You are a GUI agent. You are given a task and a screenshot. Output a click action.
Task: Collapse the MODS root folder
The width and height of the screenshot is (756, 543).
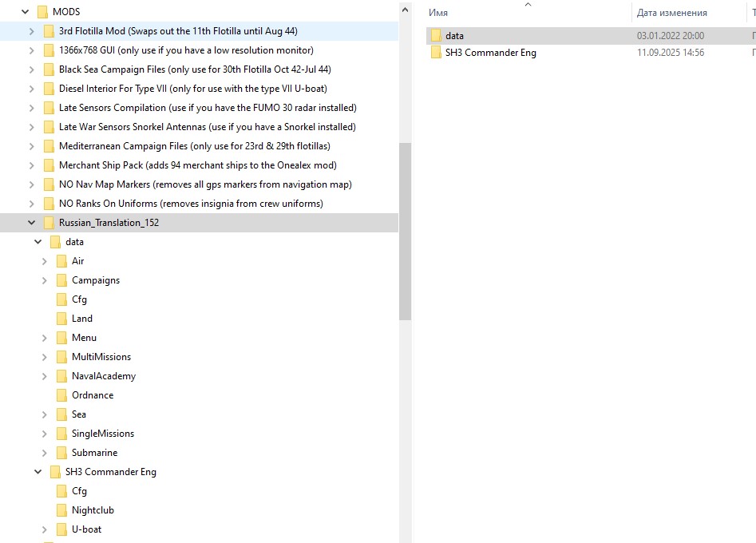point(25,12)
